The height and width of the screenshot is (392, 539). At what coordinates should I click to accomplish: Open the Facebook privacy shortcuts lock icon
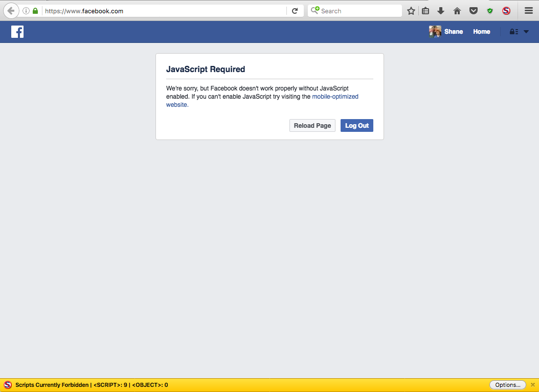[x=513, y=32]
